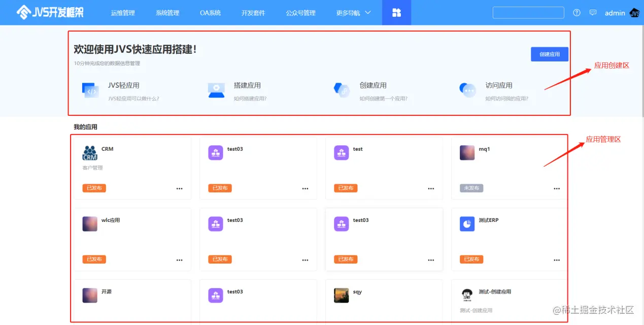Viewport: 644px width, 325px height.
Task: Open help via question mark icon
Action: coord(577,13)
